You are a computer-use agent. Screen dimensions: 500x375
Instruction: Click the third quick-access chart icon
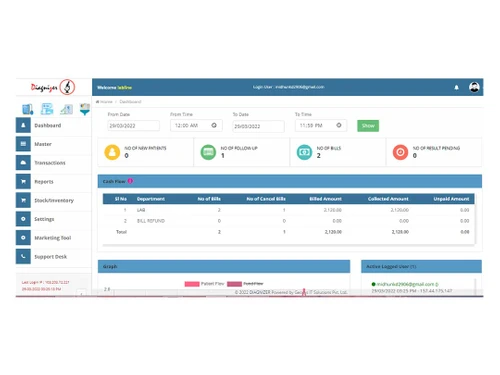(66, 109)
